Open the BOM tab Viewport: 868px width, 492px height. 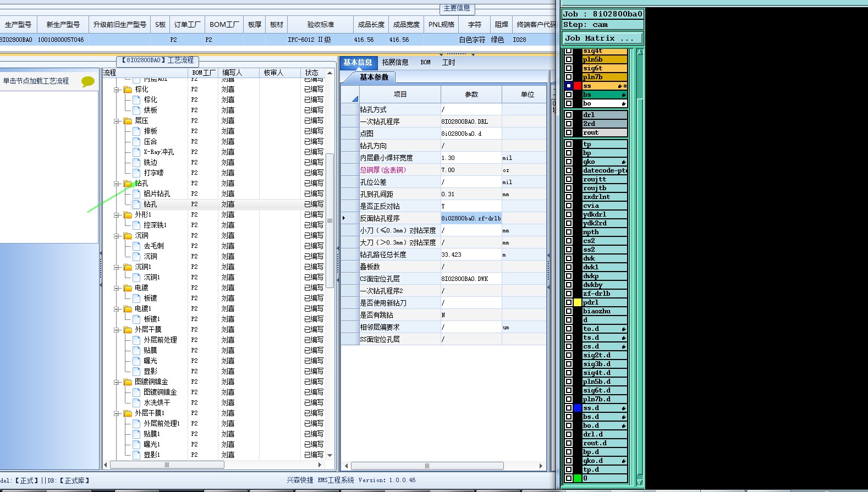[x=426, y=63]
